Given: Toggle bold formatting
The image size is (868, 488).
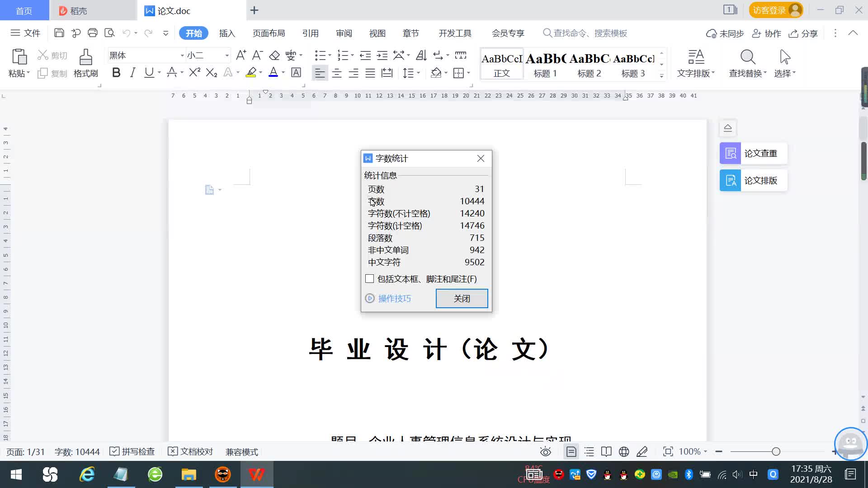Looking at the screenshot, I should click(116, 73).
